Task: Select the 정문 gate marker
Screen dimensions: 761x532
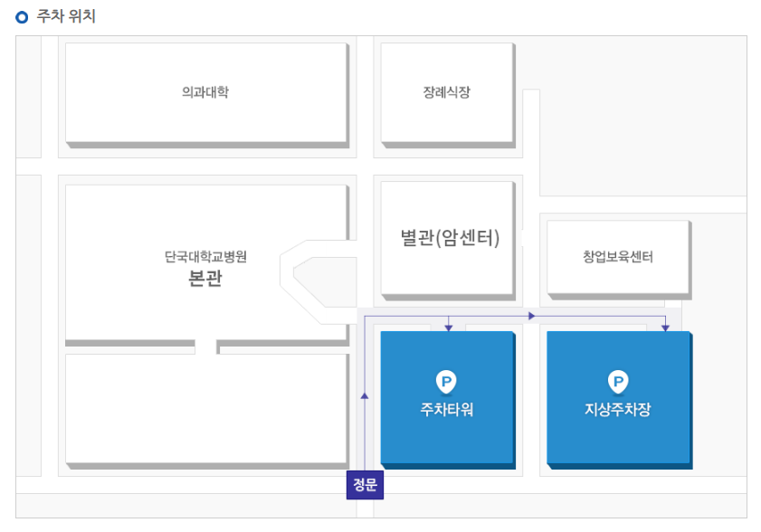Action: [x=365, y=484]
